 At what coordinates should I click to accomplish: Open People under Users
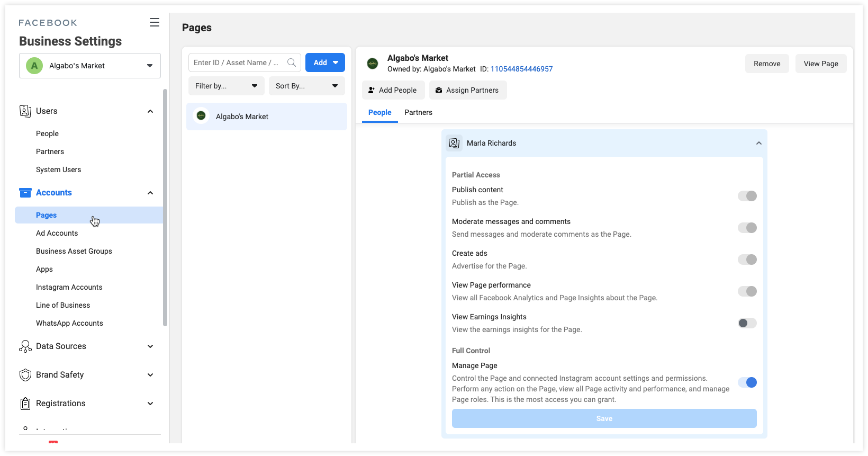[x=47, y=133]
